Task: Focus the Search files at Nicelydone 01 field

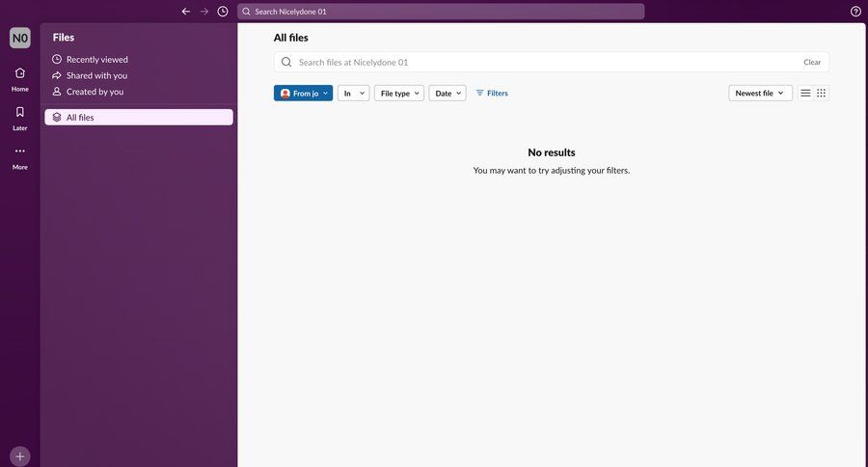Action: [552, 62]
